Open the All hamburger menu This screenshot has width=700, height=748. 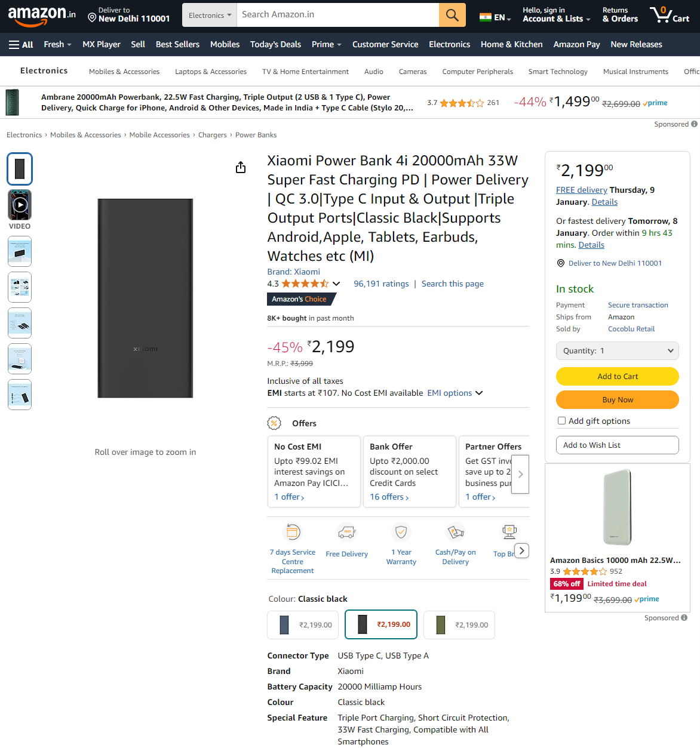tap(21, 44)
